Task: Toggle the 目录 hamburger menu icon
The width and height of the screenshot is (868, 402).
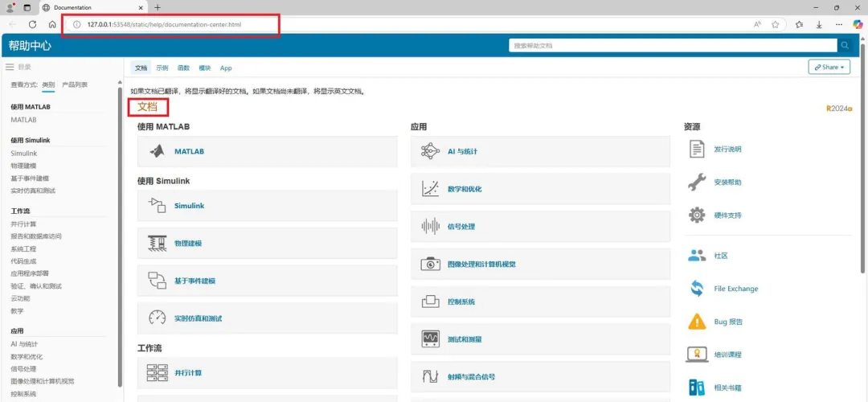Action: (10, 67)
